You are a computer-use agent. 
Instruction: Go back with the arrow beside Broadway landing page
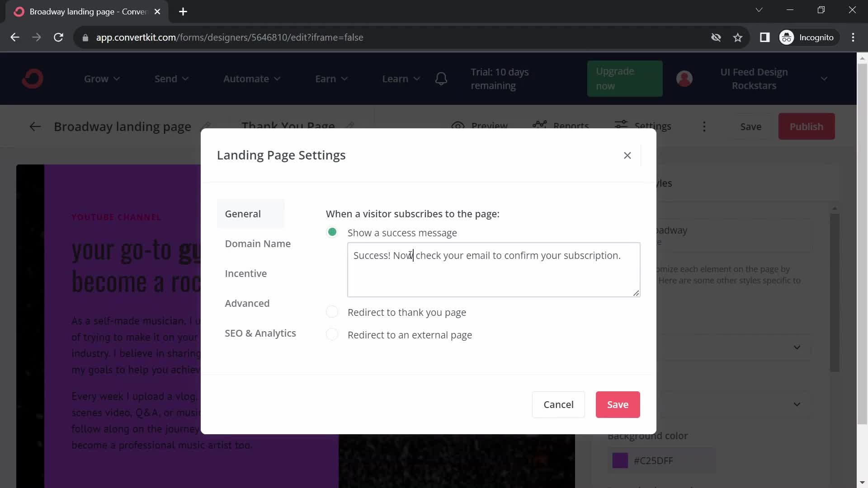(35, 127)
